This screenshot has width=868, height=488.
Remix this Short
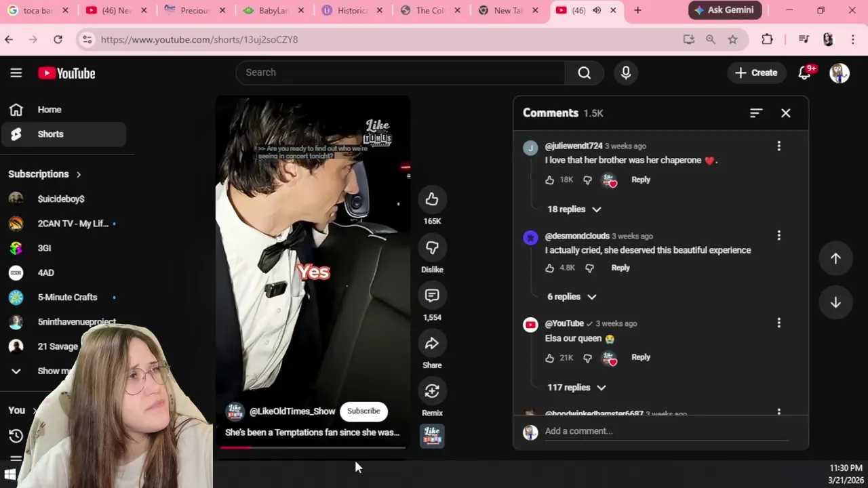[x=432, y=391]
